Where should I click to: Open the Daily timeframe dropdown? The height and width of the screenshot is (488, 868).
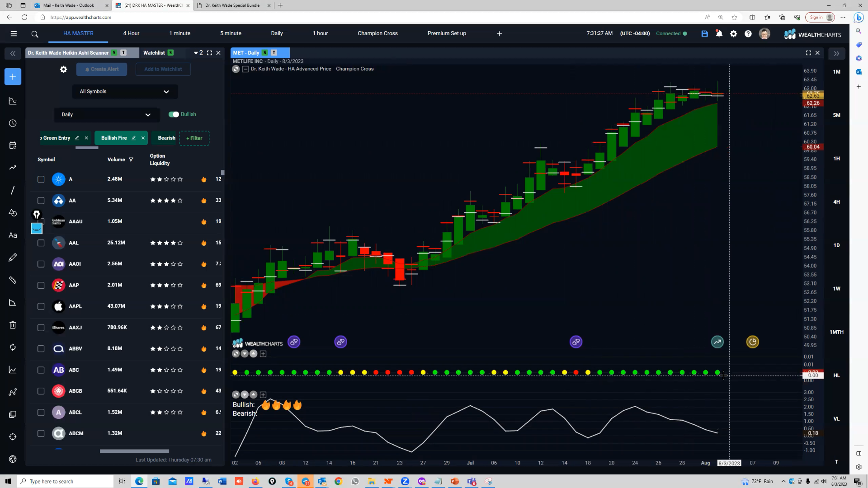click(107, 115)
